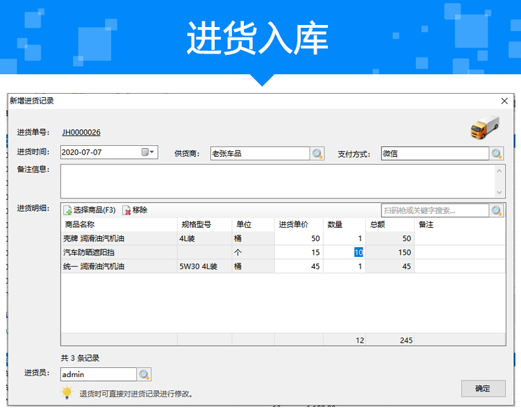Click the supplier search magnifier icon
Screen dimensions: 521x420
click(x=317, y=153)
